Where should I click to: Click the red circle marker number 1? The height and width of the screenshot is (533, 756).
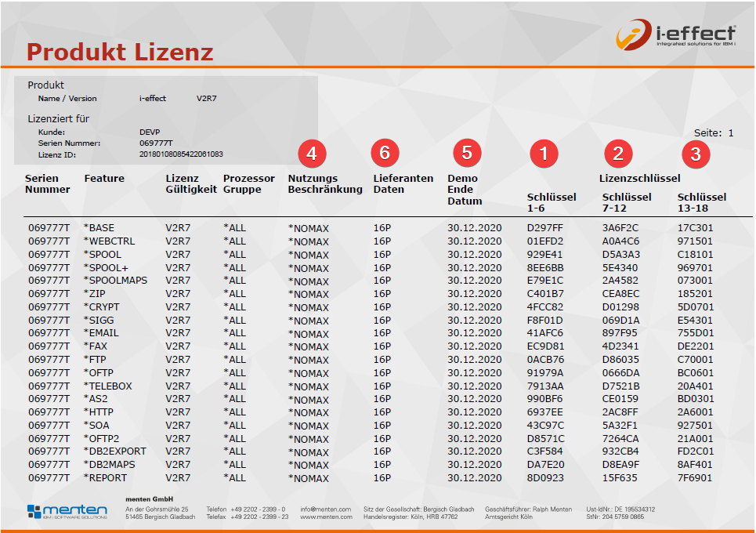[544, 153]
